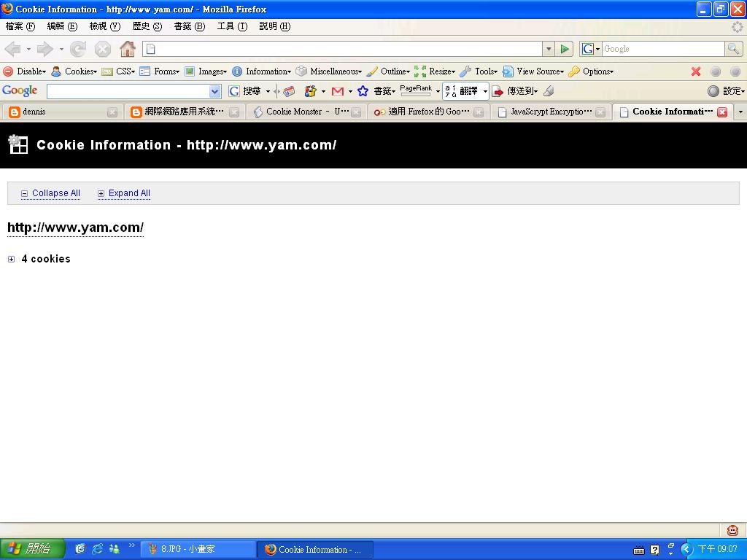Open the address bar history dropdown
This screenshot has width=747, height=560.
click(x=549, y=49)
